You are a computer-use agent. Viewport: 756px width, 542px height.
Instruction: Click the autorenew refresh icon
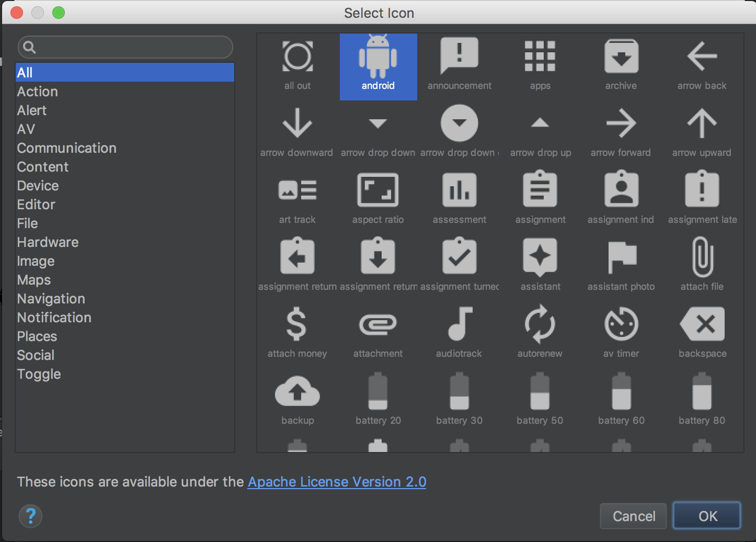coord(540,324)
